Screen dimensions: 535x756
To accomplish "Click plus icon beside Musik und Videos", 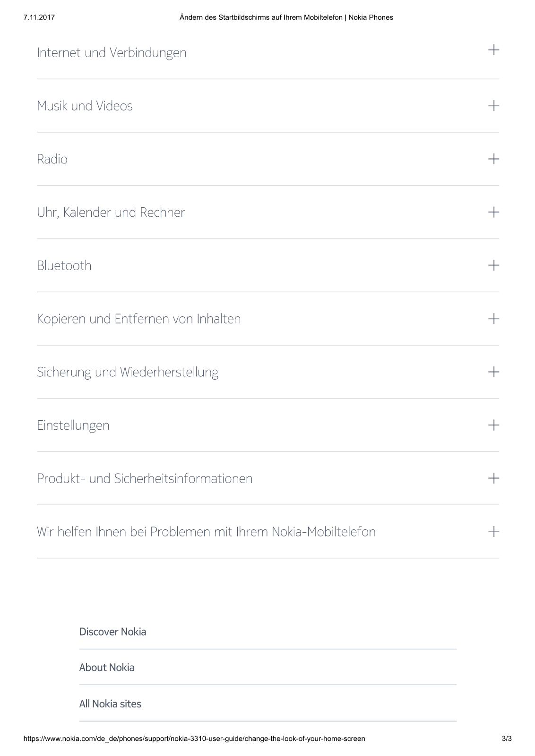I will [493, 105].
